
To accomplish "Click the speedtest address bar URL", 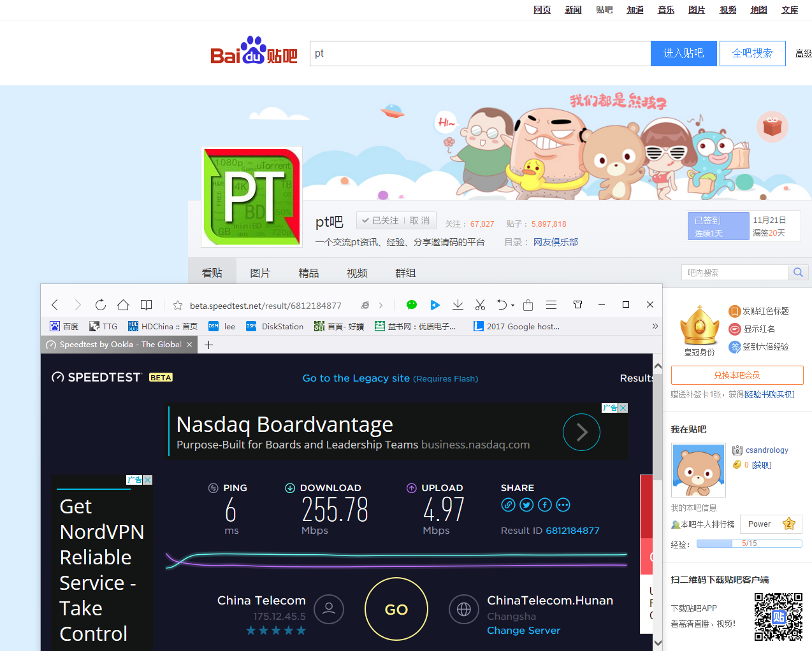I will pyautogui.click(x=266, y=306).
